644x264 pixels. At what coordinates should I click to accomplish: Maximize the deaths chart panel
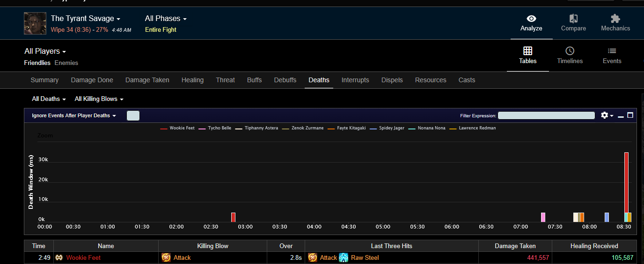[x=630, y=115]
